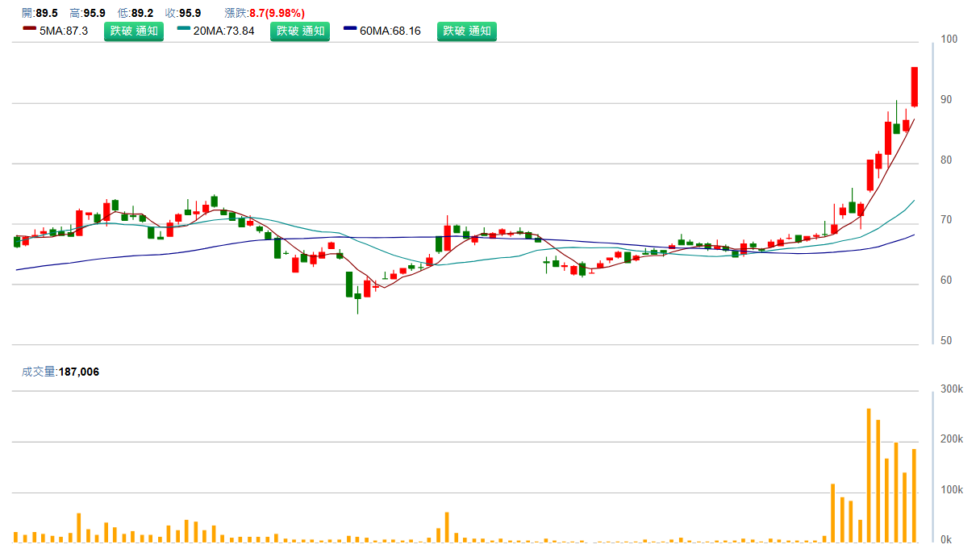
Task: Click the 50 label on price axis
Action: coord(945,341)
